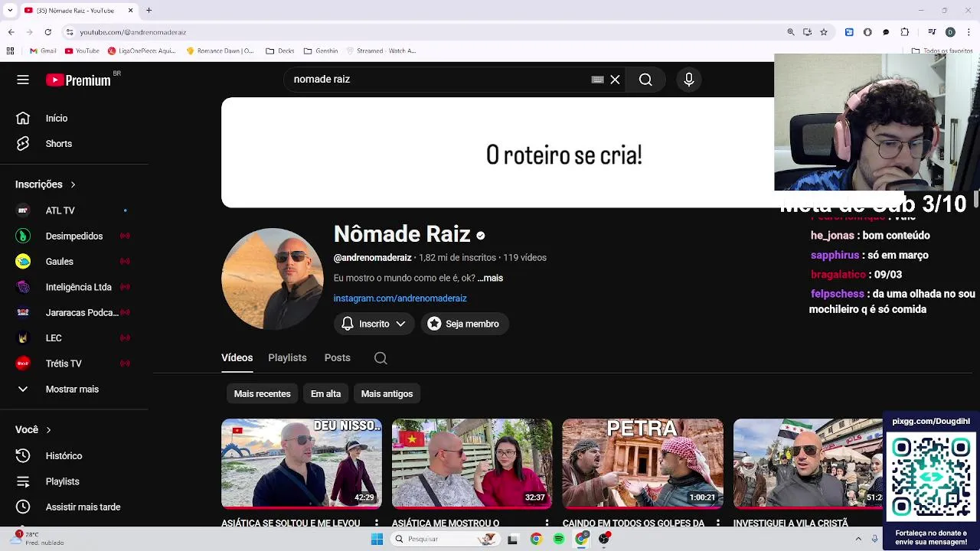
Task: Open the Romance Dawn bookmark
Action: 220,51
